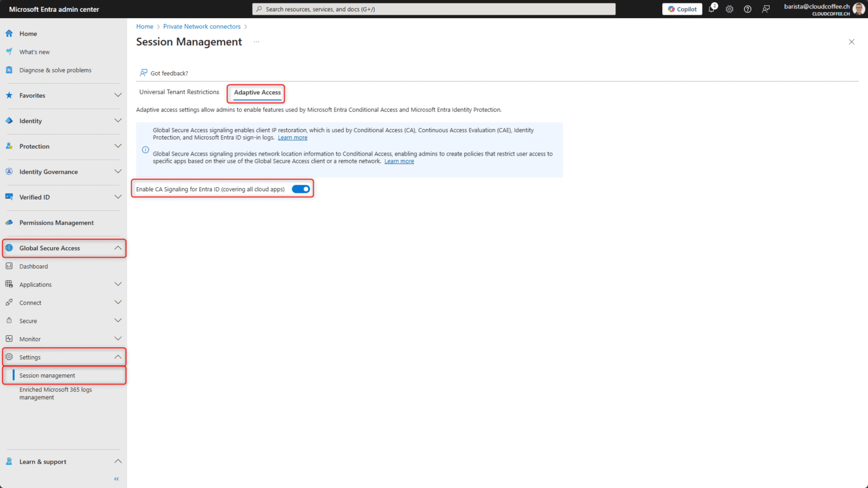Select Session management under Settings
Viewport: 868px width, 488px height.
46,375
